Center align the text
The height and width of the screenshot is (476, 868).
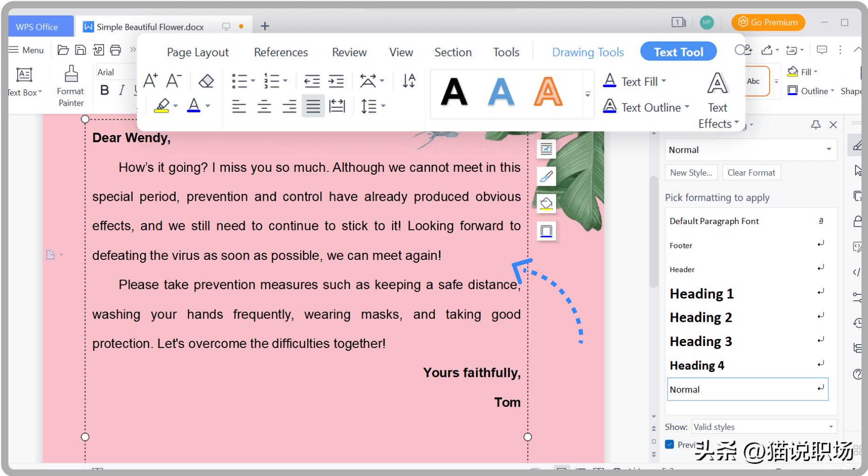point(264,107)
